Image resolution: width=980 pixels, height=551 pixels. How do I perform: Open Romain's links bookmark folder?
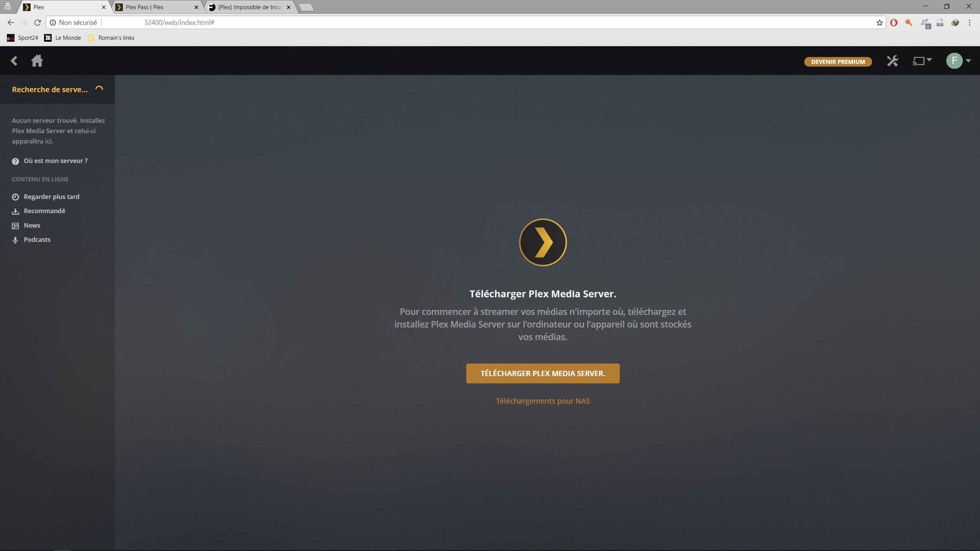111,37
